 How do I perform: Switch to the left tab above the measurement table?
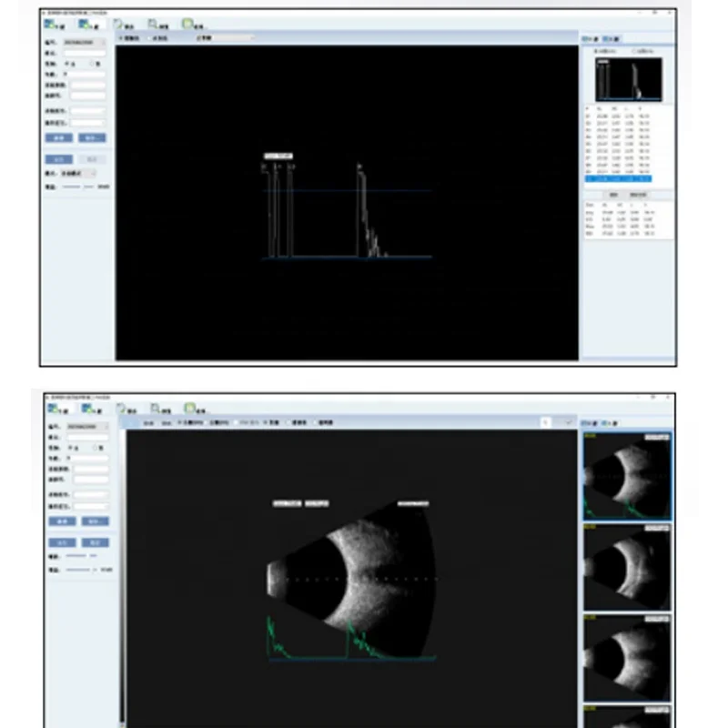[x=612, y=195]
